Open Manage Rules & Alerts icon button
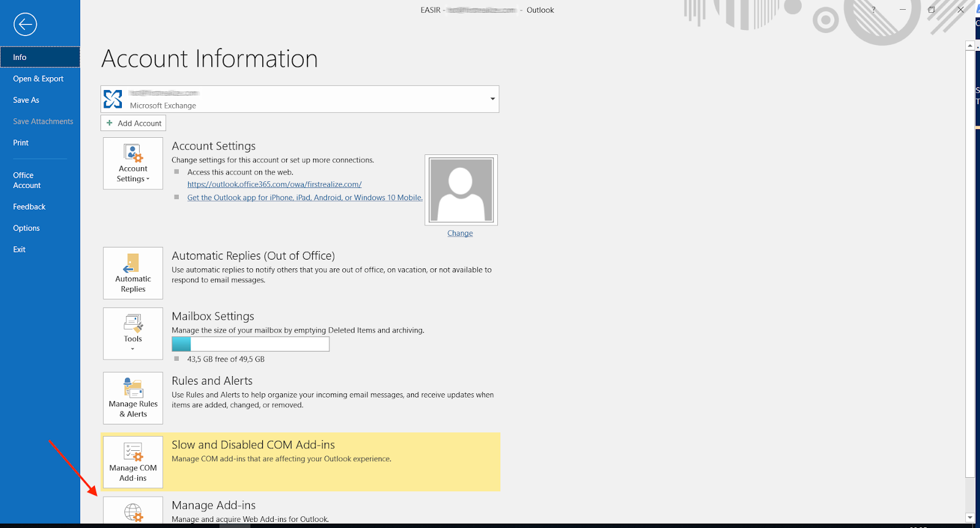 point(133,398)
